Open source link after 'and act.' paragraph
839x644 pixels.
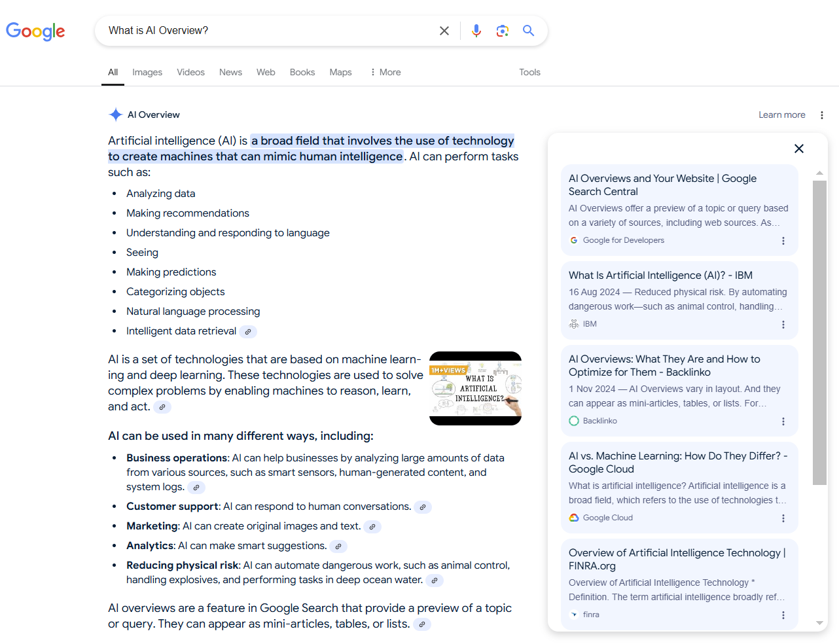pos(162,407)
